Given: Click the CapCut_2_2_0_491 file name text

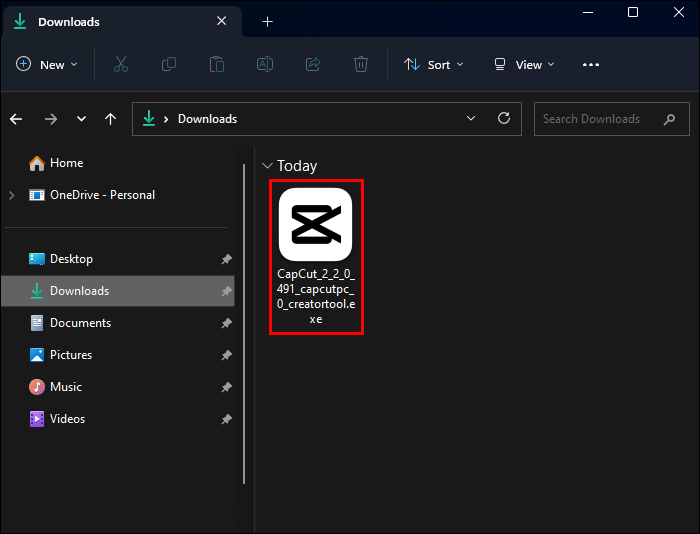Looking at the screenshot, I should [x=316, y=296].
